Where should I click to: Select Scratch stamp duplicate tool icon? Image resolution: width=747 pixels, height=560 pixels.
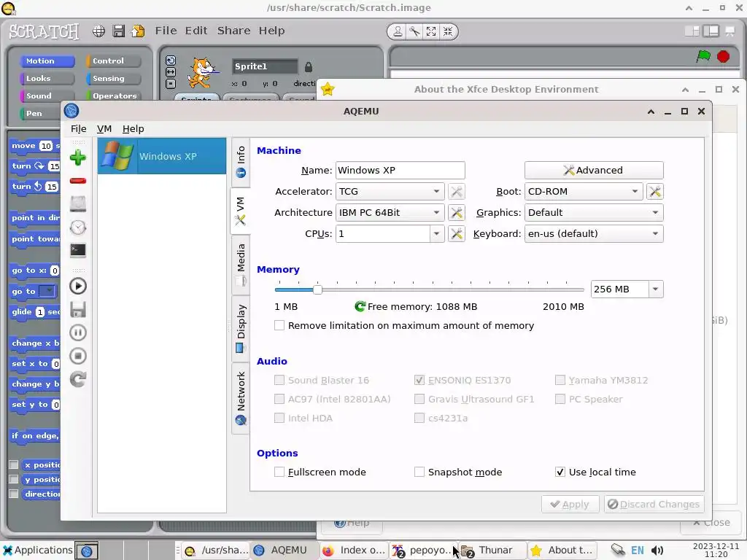click(398, 31)
